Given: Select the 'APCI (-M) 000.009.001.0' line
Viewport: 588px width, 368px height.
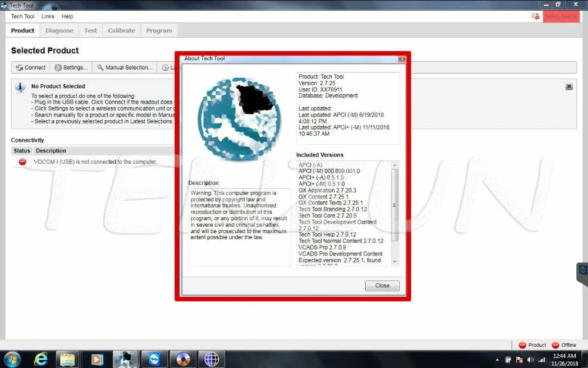Looking at the screenshot, I should pyautogui.click(x=329, y=171).
